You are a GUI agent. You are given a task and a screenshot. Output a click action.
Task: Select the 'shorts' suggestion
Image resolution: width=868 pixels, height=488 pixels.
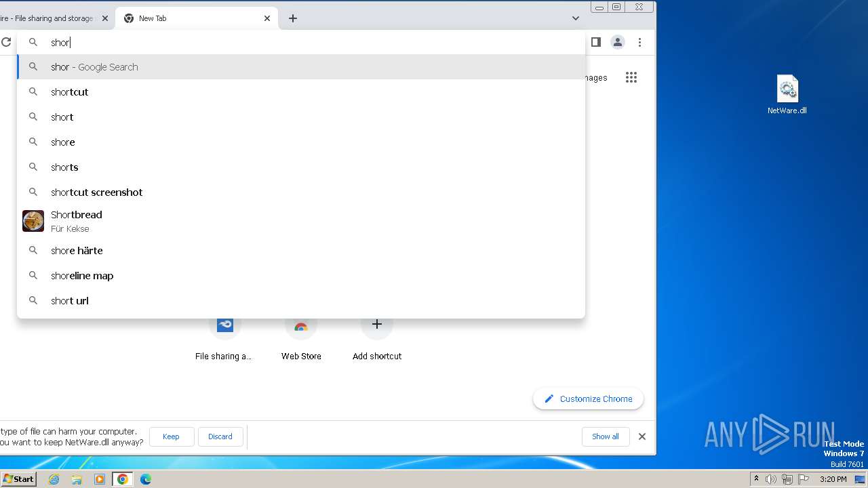301,167
